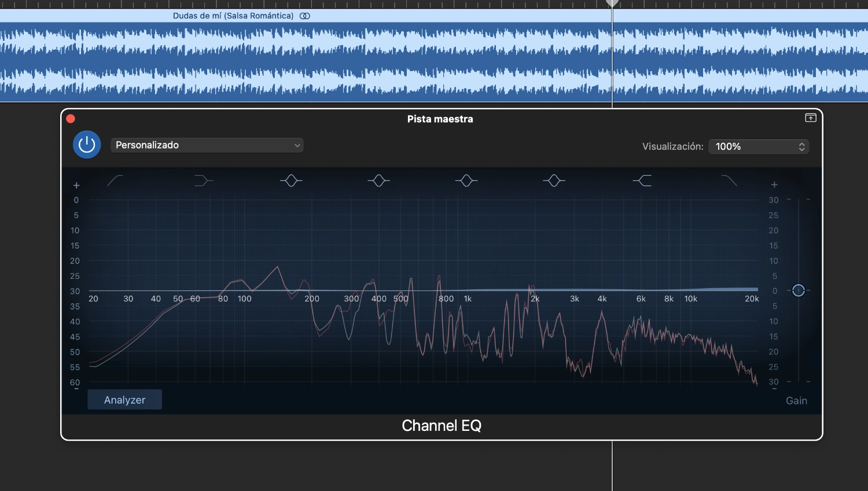This screenshot has width=868, height=491.
Task: Click the 20k frequency label
Action: click(752, 299)
